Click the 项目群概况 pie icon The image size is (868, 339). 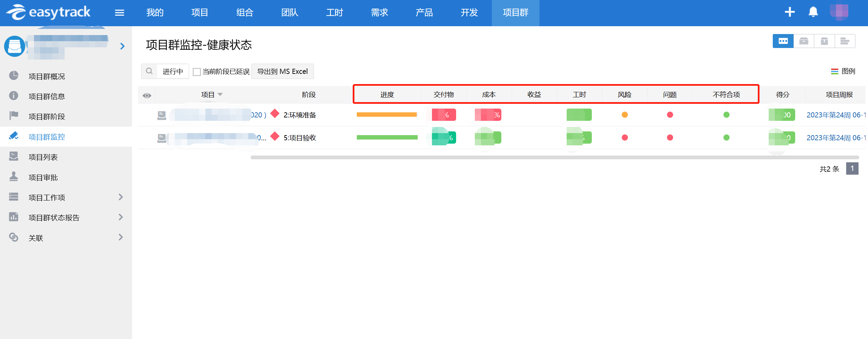click(x=14, y=76)
